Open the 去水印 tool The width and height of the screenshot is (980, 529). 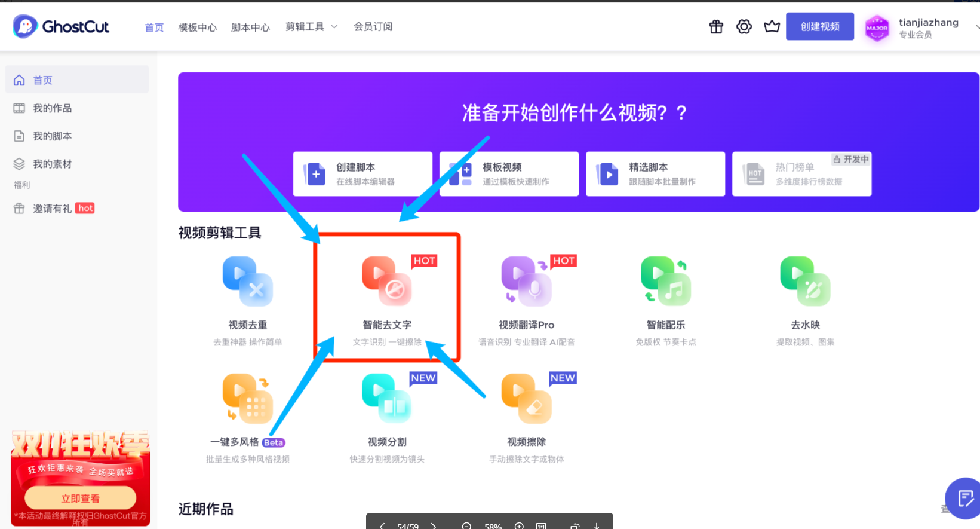[x=806, y=301]
